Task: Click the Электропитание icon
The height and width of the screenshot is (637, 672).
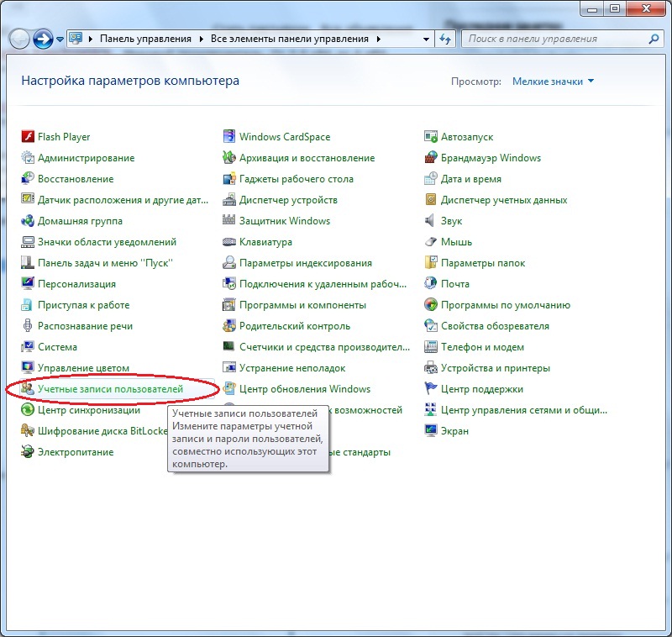Action: pos(28,452)
